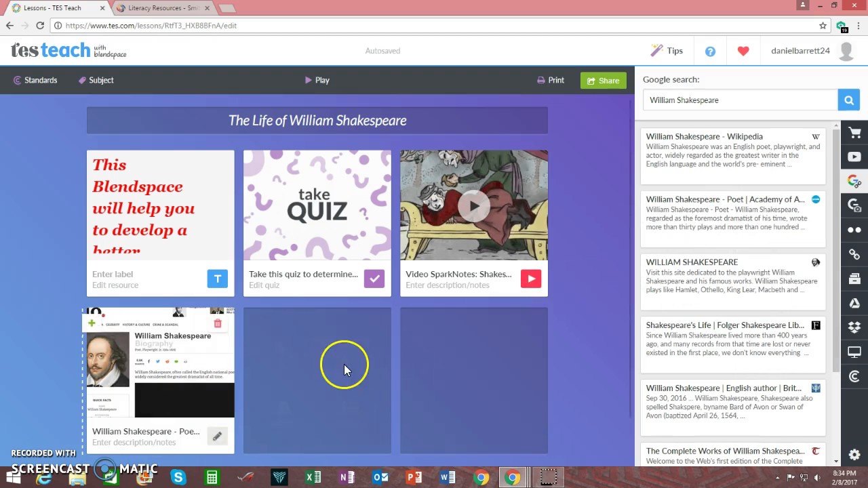This screenshot has height=488, width=868.
Task: Click description field under biography tile
Action: click(x=134, y=443)
